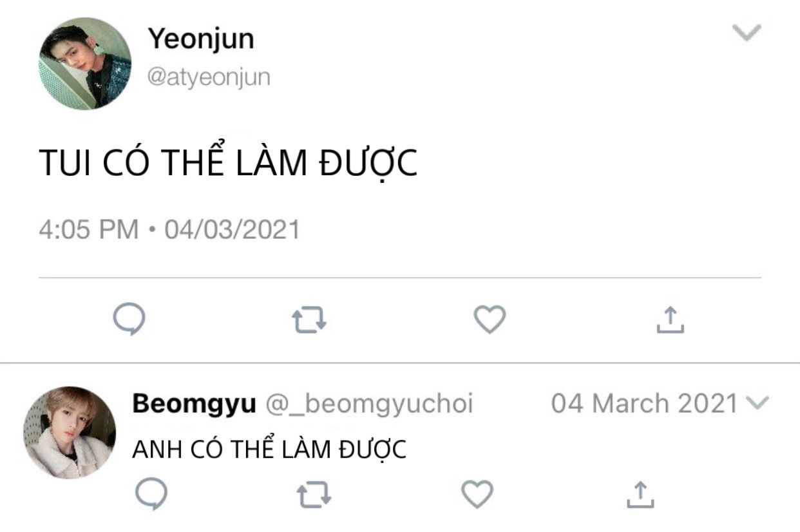Reply to Beomgyu's reply tweet
Screen dimensions: 800x532
click(152, 494)
